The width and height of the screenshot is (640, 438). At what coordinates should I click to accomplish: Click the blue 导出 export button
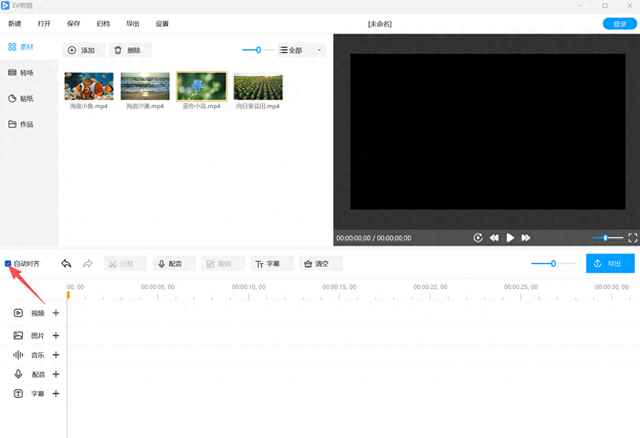[x=610, y=264]
